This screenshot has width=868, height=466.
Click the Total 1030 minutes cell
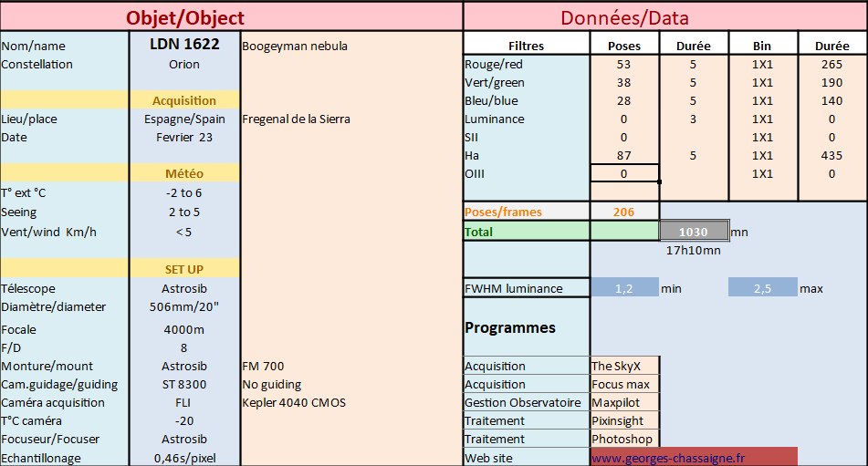click(694, 232)
